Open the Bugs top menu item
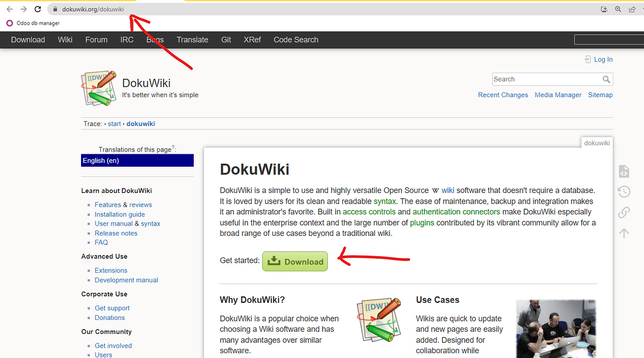This screenshot has height=358, width=644. click(155, 40)
